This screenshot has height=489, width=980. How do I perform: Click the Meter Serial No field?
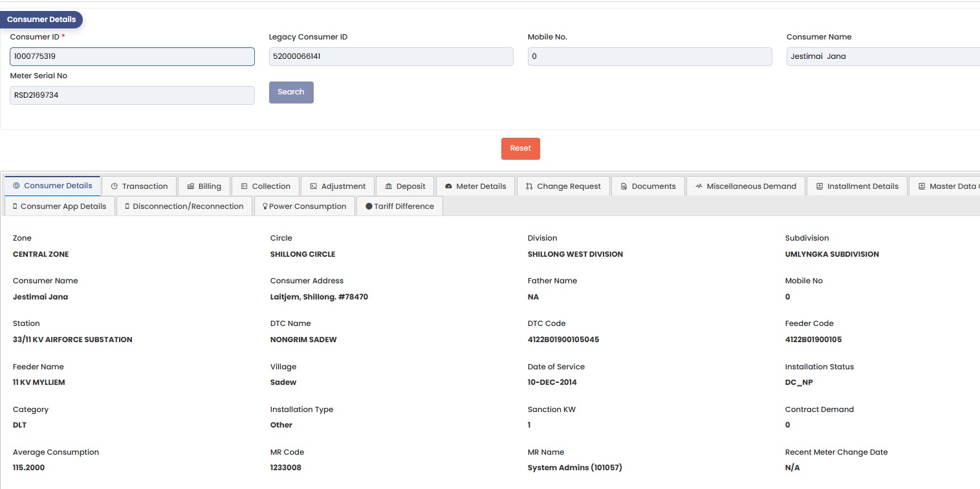pos(133,95)
